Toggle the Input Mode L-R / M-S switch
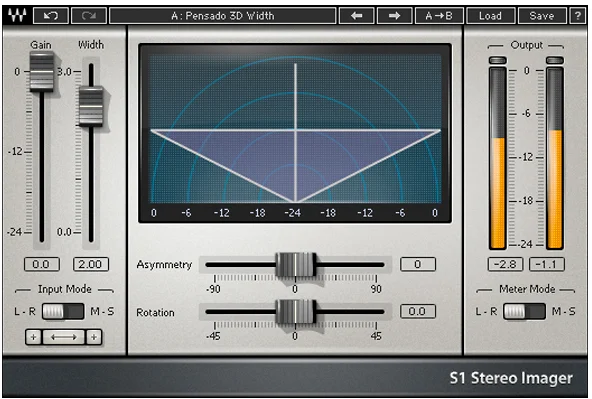Image resolution: width=592 pixels, height=399 pixels. tap(63, 311)
